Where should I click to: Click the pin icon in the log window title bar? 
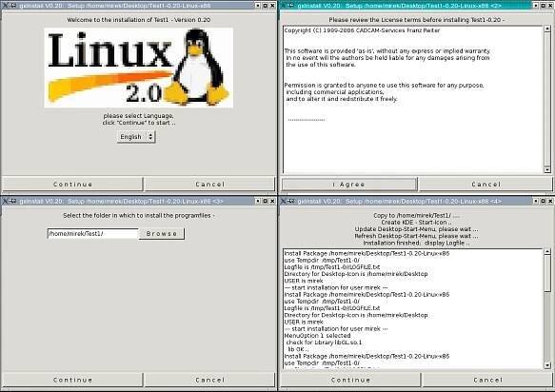[291, 201]
